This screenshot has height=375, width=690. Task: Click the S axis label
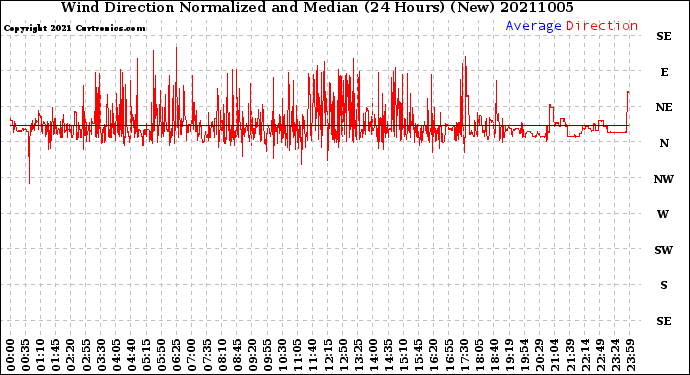click(664, 285)
